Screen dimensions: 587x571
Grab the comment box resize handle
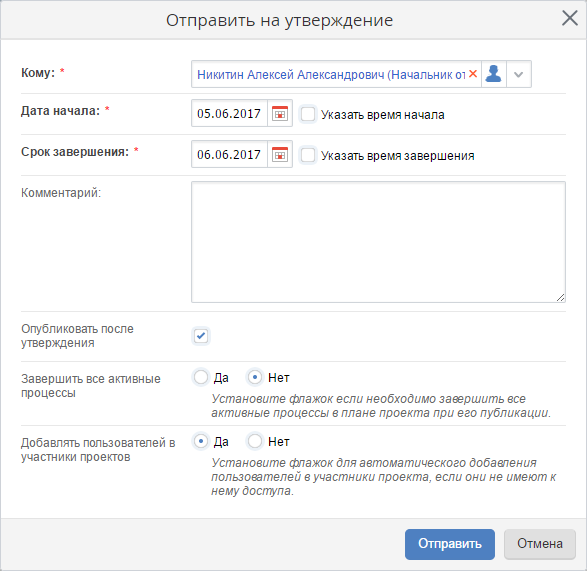pyautogui.click(x=560, y=298)
